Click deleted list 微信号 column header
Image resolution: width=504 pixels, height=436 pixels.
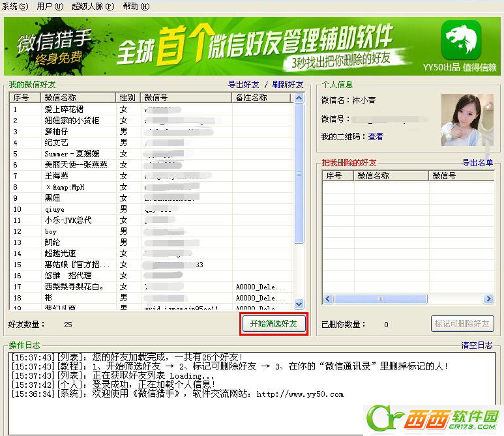pyautogui.click(x=462, y=176)
